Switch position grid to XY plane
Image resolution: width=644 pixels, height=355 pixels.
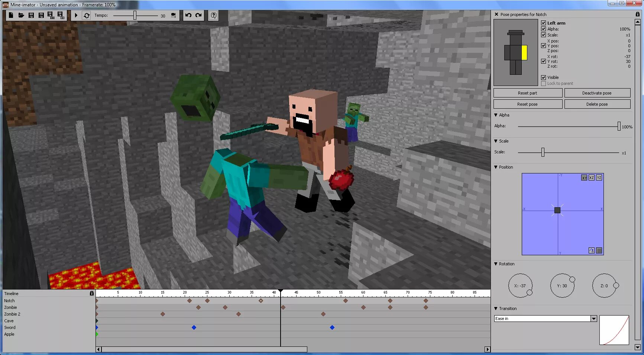point(584,178)
